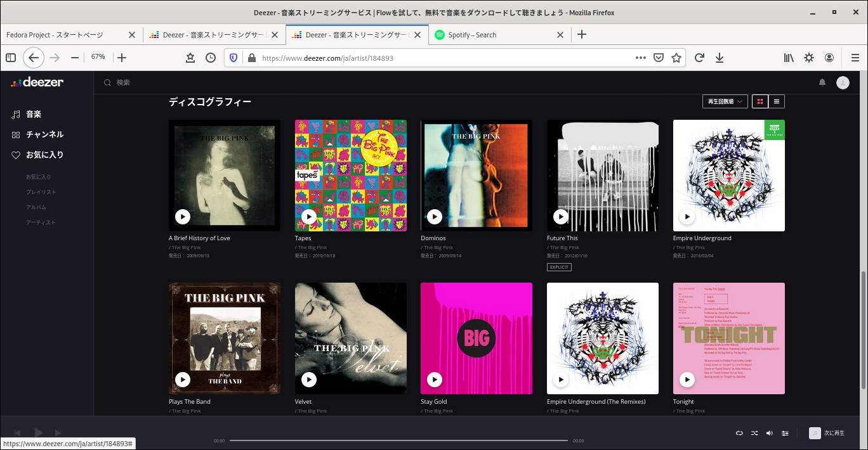Image resolution: width=868 pixels, height=450 pixels.
Task: Click the zoom out minus button
Action: tap(75, 58)
